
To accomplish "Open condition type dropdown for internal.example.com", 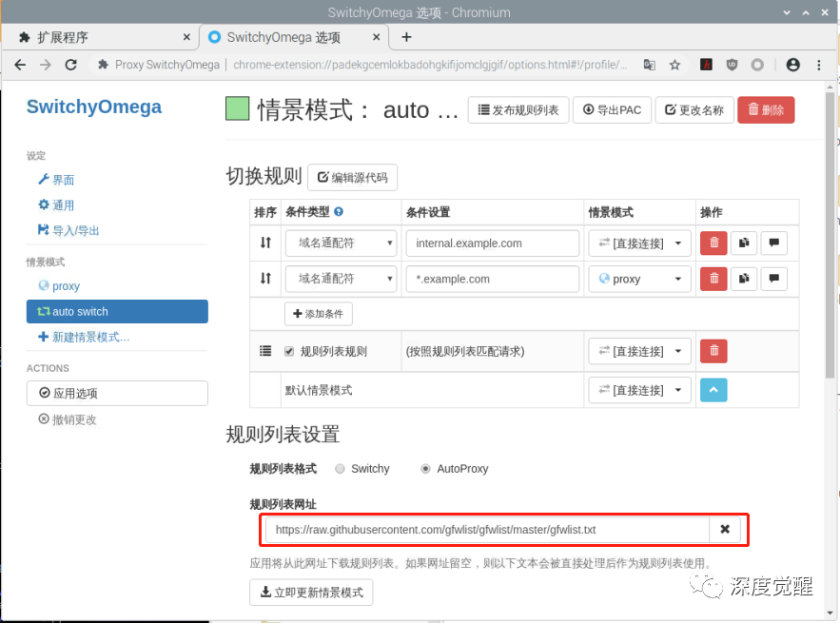I will pyautogui.click(x=341, y=243).
